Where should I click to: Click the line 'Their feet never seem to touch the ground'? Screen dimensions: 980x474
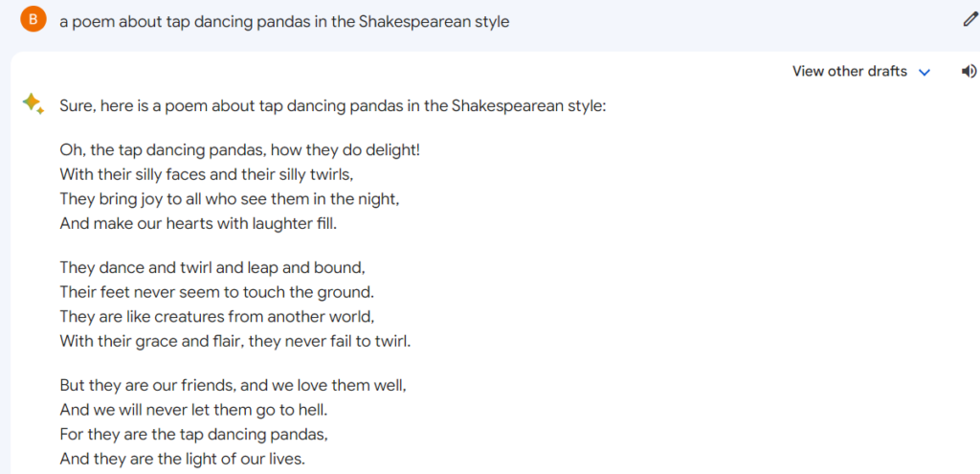pyautogui.click(x=217, y=292)
